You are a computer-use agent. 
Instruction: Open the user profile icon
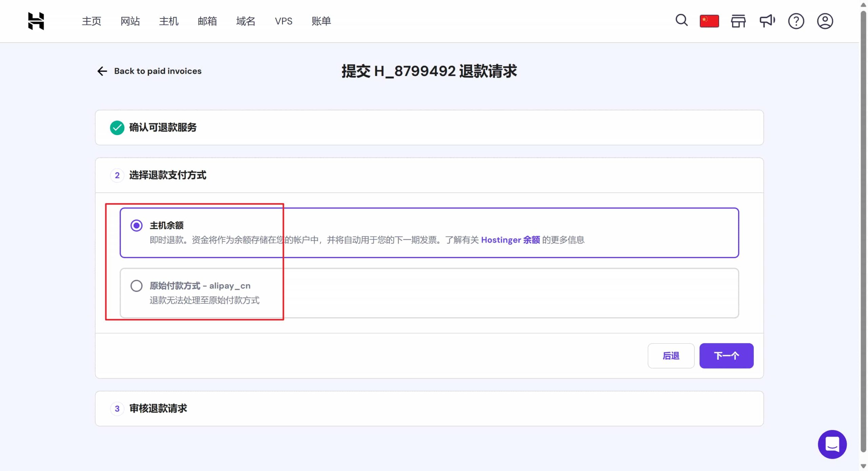pos(825,21)
